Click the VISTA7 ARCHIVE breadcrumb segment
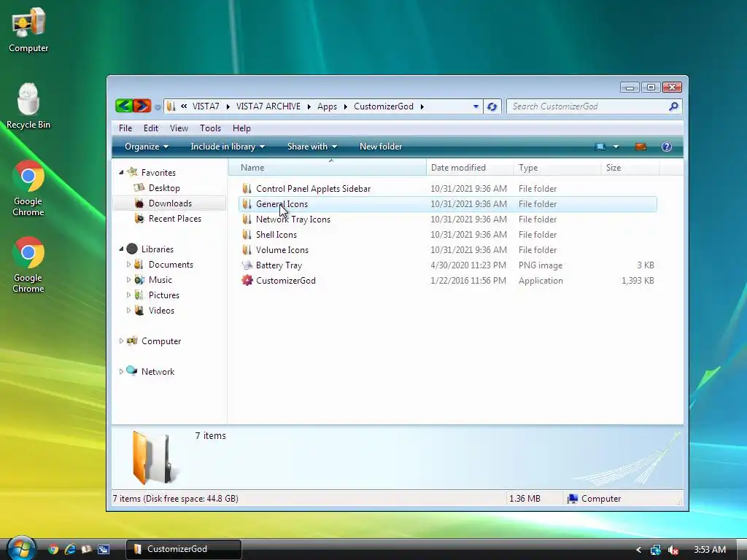The image size is (747, 560). pyautogui.click(x=268, y=106)
